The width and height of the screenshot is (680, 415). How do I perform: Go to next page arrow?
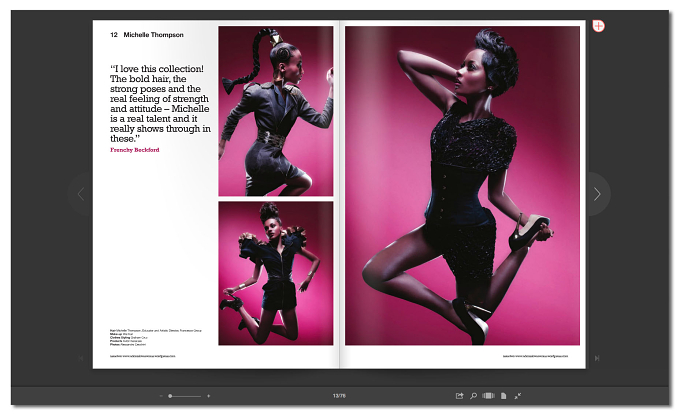point(597,194)
